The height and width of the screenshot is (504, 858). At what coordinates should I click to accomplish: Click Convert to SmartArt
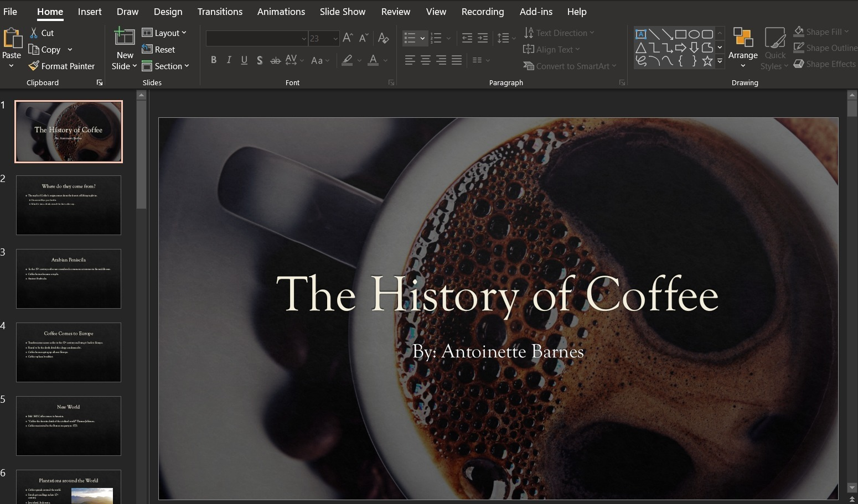(570, 66)
